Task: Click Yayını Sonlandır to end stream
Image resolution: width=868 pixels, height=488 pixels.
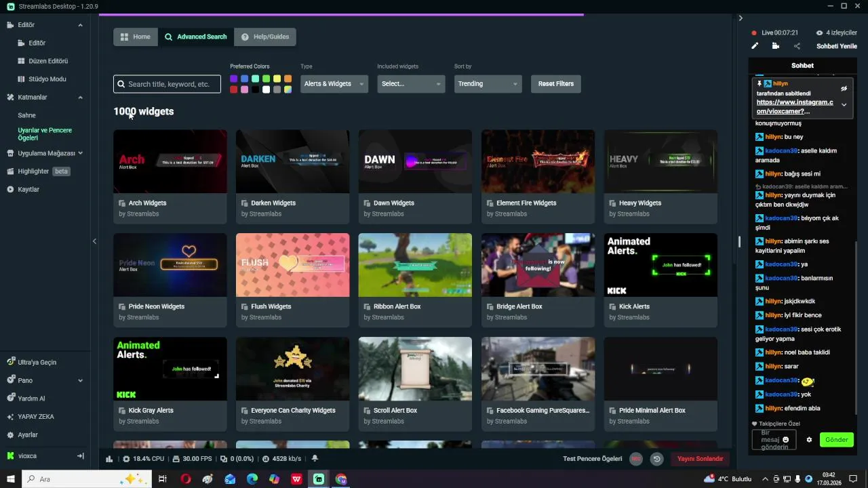Action: click(x=701, y=459)
